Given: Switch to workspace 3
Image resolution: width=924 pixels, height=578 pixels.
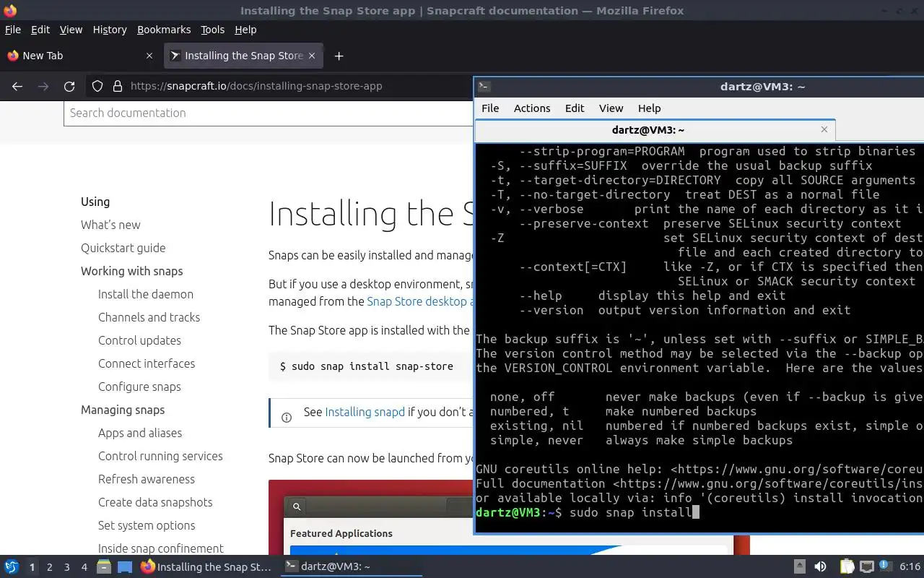Looking at the screenshot, I should (x=67, y=567).
